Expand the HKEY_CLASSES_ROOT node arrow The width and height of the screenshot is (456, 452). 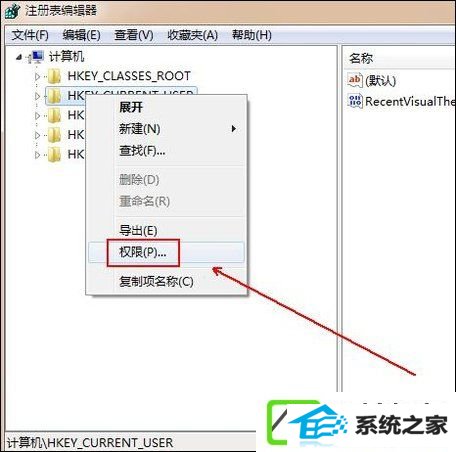pyautogui.click(x=37, y=77)
